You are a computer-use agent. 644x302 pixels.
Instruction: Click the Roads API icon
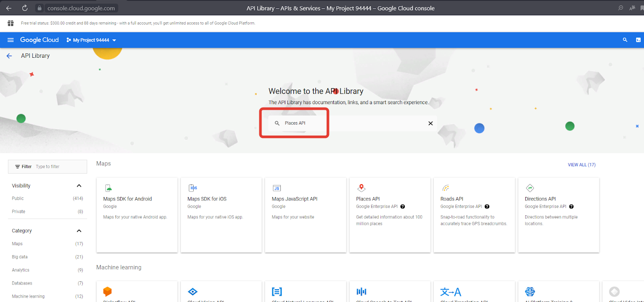pyautogui.click(x=446, y=188)
